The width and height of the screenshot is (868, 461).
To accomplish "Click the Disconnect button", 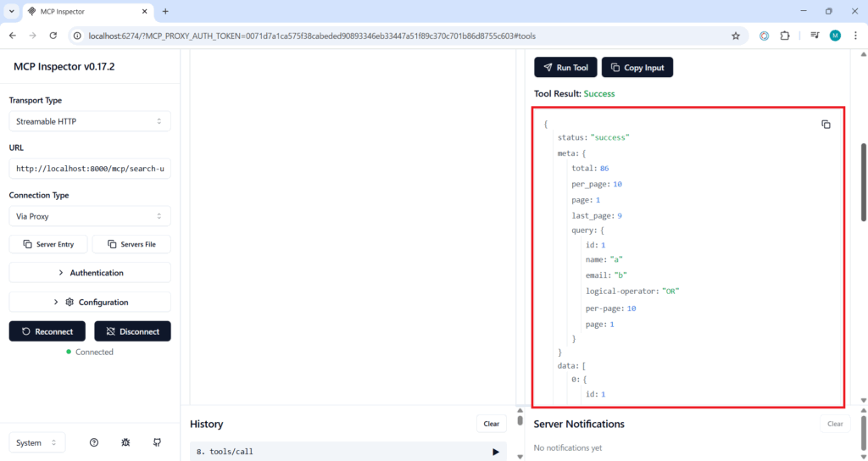I will click(132, 331).
